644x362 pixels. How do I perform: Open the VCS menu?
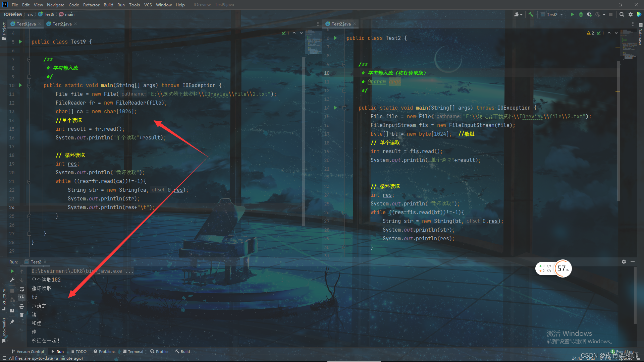coord(148,5)
